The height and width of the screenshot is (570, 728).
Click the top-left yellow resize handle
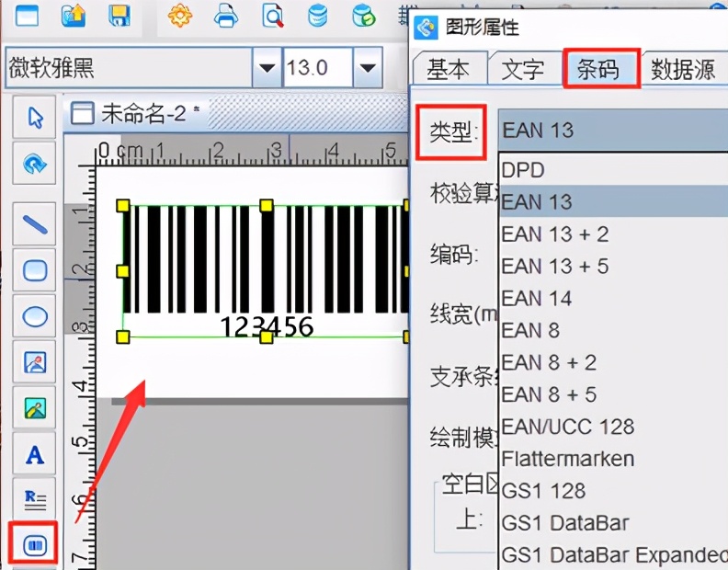(122, 205)
